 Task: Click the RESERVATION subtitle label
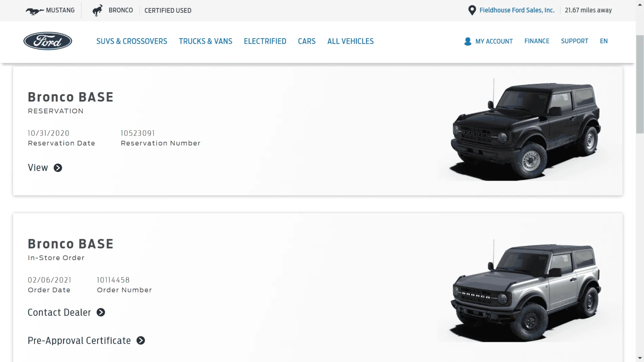tap(56, 111)
